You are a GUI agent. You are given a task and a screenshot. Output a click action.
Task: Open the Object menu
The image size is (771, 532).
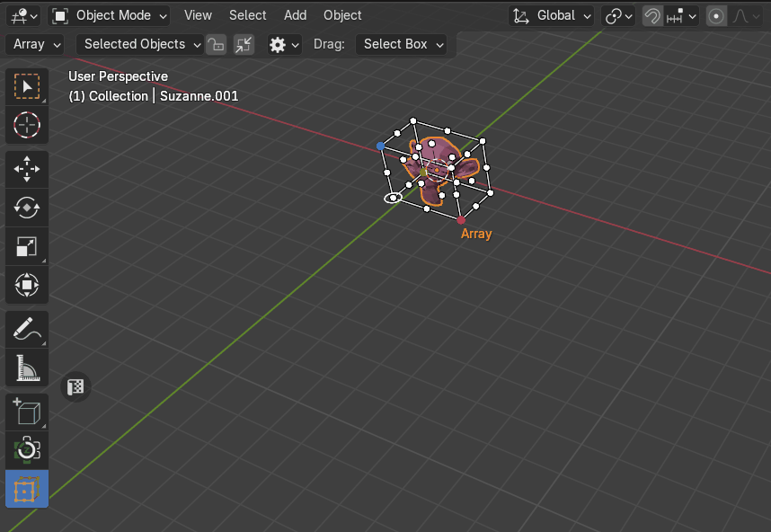[x=342, y=16]
